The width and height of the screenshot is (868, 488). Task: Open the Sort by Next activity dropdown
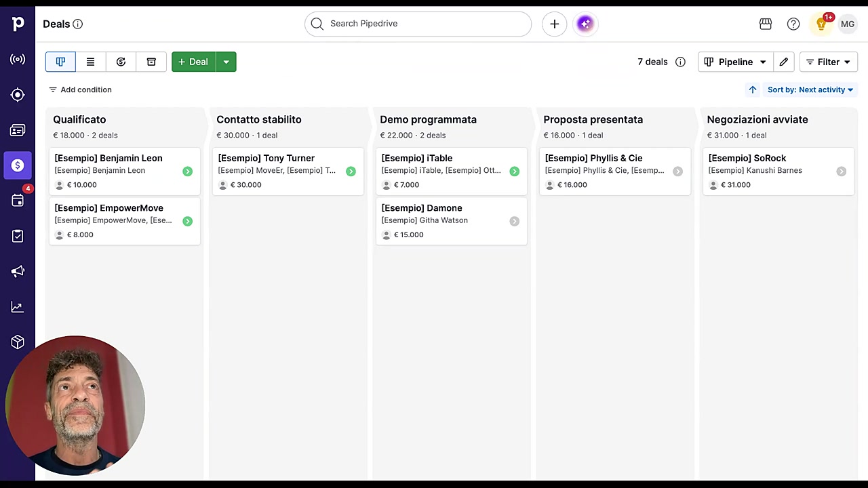[810, 89]
